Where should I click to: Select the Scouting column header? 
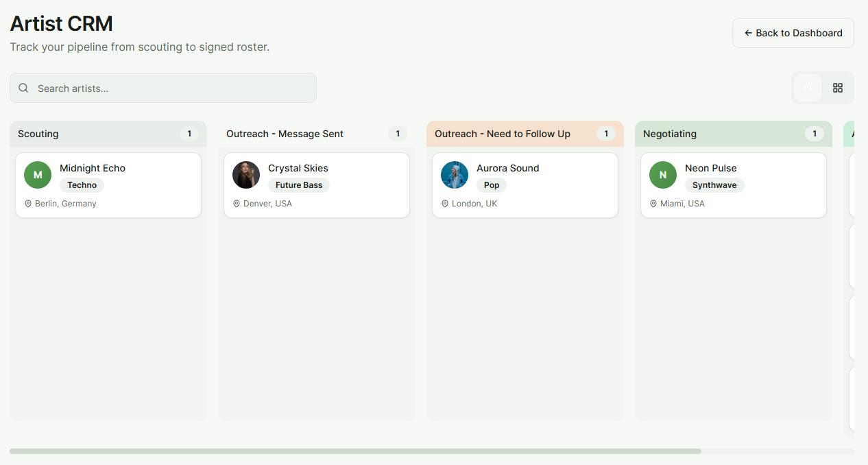pos(38,134)
